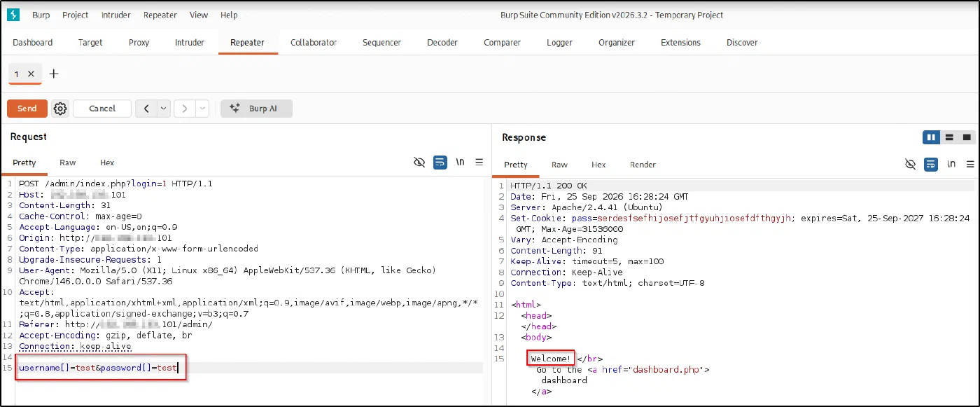Toggle line wrap icon in Response panel
Viewport: 980px width, 407px height.
pos(930,164)
